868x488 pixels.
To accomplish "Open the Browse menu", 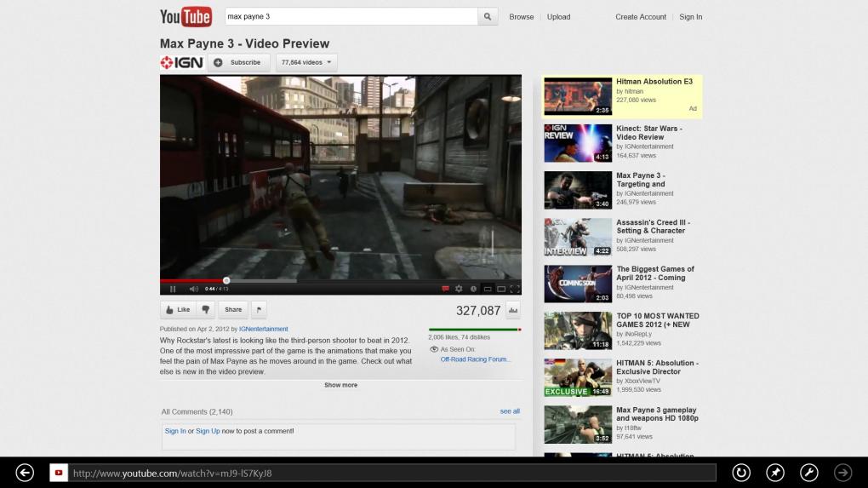I will point(522,17).
